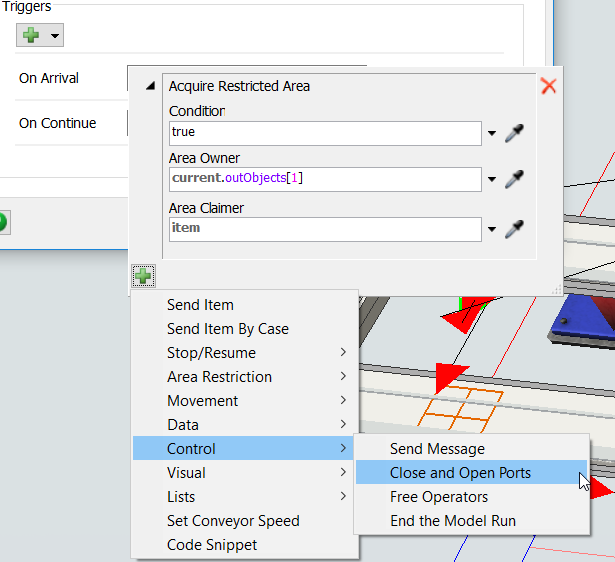Image resolution: width=615 pixels, height=562 pixels.
Task: Choose End the Model Run option
Action: (x=453, y=521)
